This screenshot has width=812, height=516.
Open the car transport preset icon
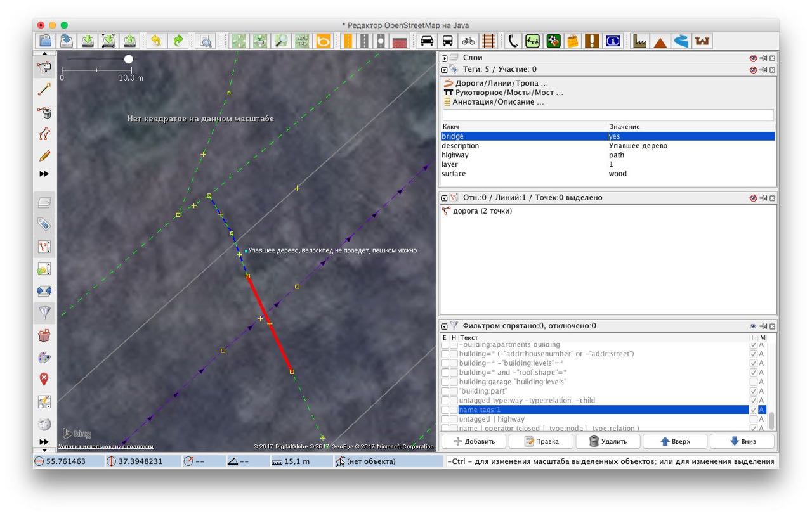427,41
